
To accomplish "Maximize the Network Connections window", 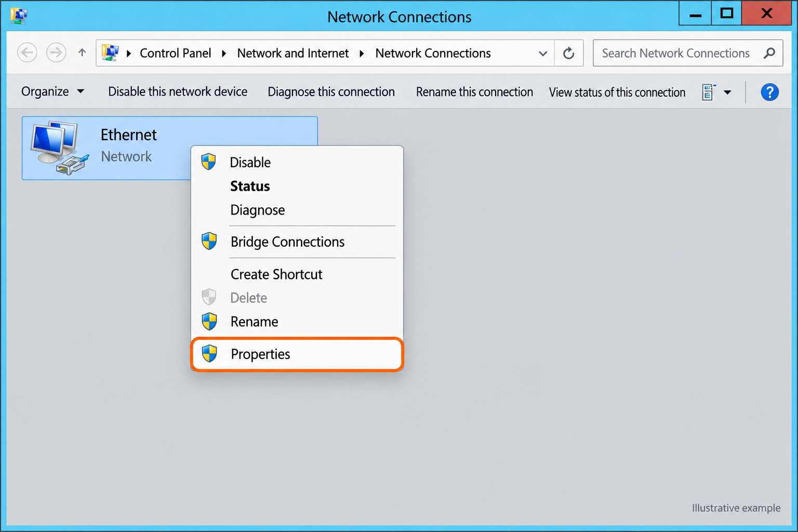I will pos(727,14).
